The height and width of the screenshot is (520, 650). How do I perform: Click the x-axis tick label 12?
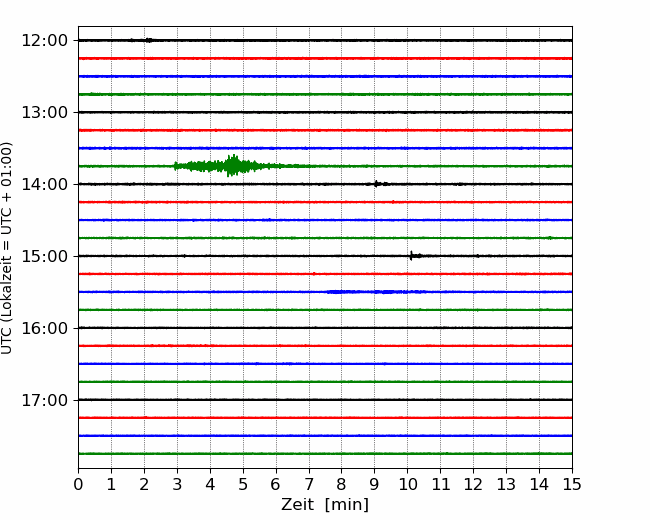[473, 484]
